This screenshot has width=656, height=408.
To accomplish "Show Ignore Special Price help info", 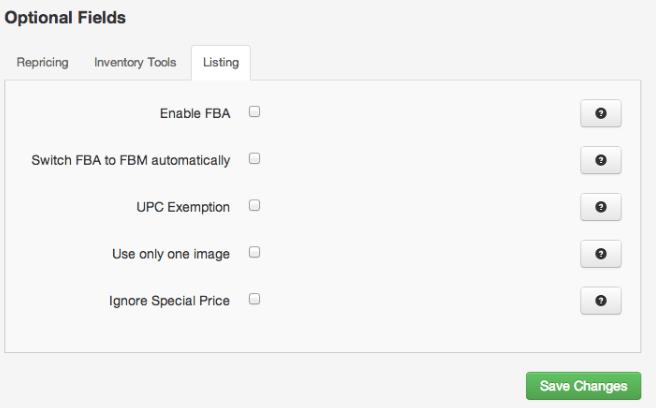I will point(600,300).
